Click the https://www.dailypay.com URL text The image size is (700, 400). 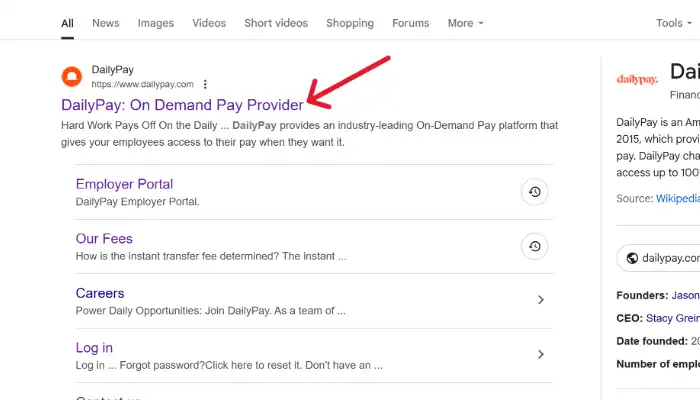[142, 84]
